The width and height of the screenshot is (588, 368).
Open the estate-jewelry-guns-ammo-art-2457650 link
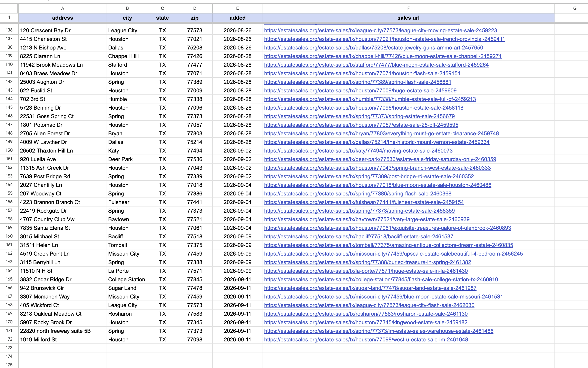(374, 47)
